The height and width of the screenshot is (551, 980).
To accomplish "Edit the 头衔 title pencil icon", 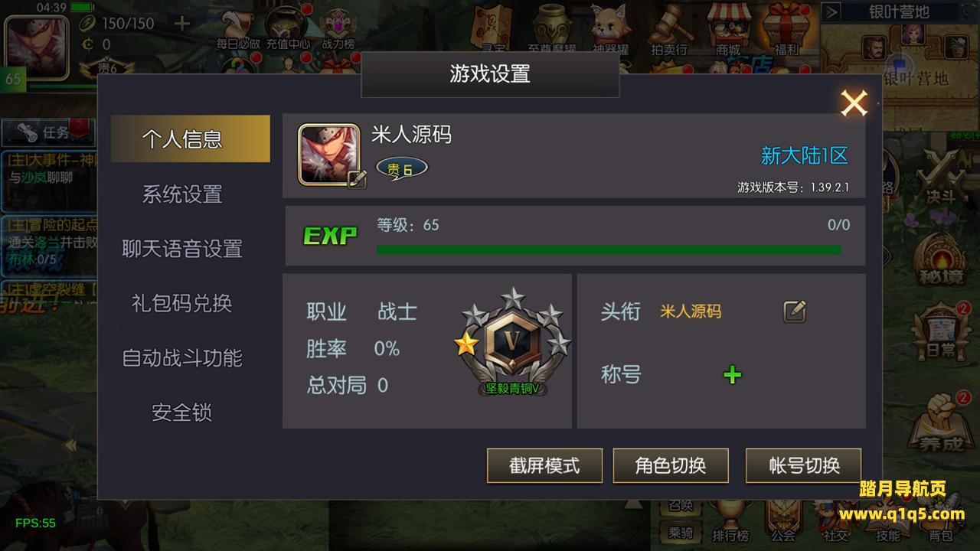I will [x=795, y=311].
